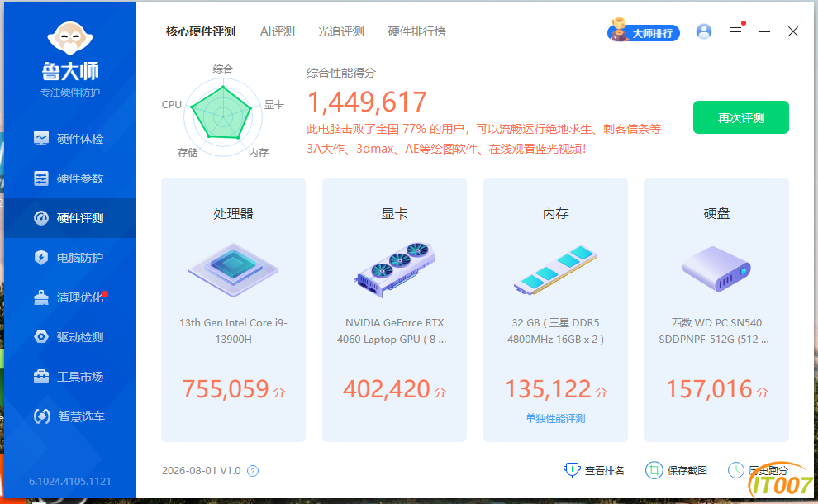Click the 历史跑分 clock icon
Image resolution: width=818 pixels, height=504 pixels.
click(x=735, y=470)
